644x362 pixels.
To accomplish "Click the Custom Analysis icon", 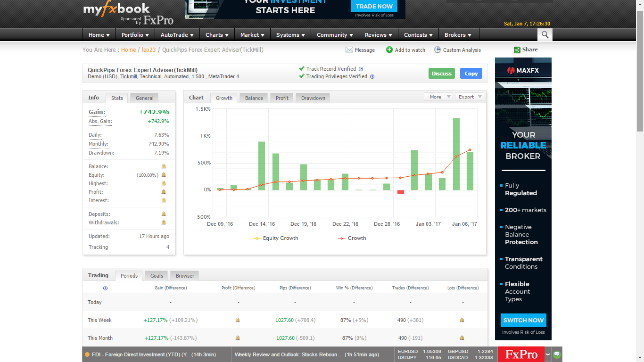I will coord(438,49).
